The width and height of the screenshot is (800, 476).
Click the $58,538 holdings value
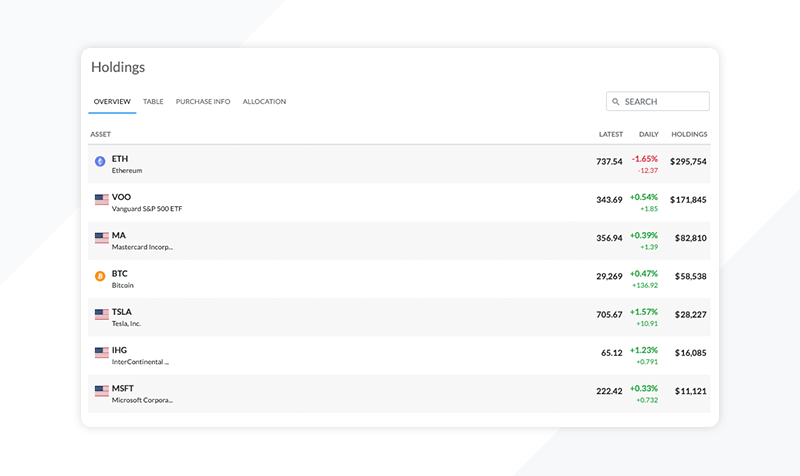tap(691, 277)
